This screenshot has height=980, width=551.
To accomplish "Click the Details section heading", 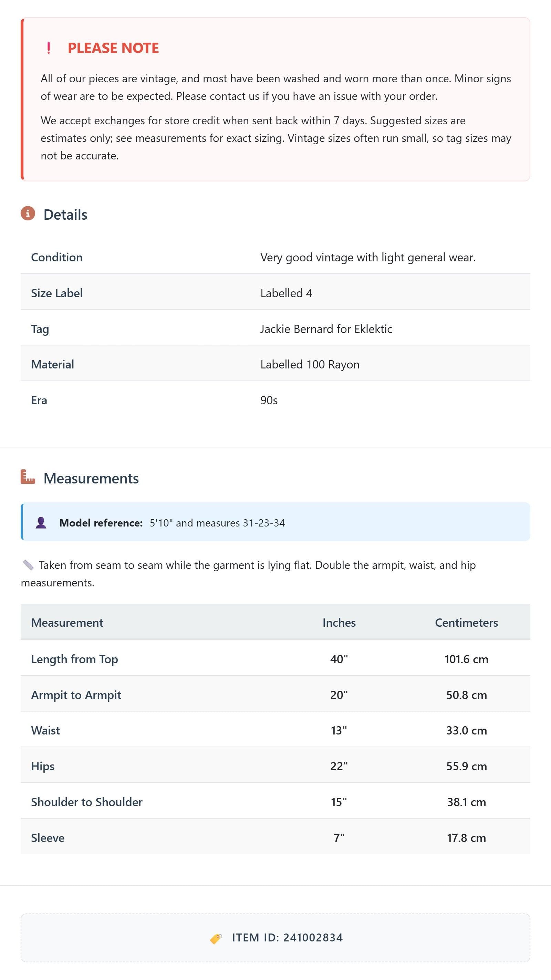I will tap(65, 215).
